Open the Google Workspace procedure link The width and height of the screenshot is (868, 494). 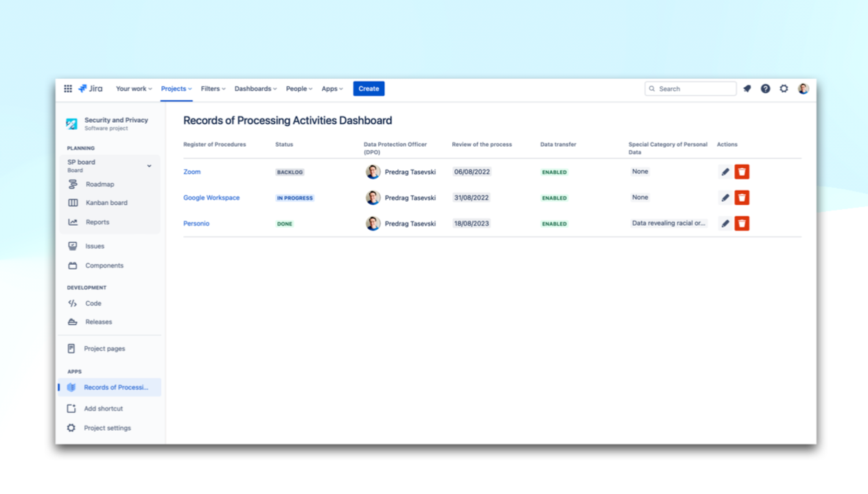pos(211,198)
